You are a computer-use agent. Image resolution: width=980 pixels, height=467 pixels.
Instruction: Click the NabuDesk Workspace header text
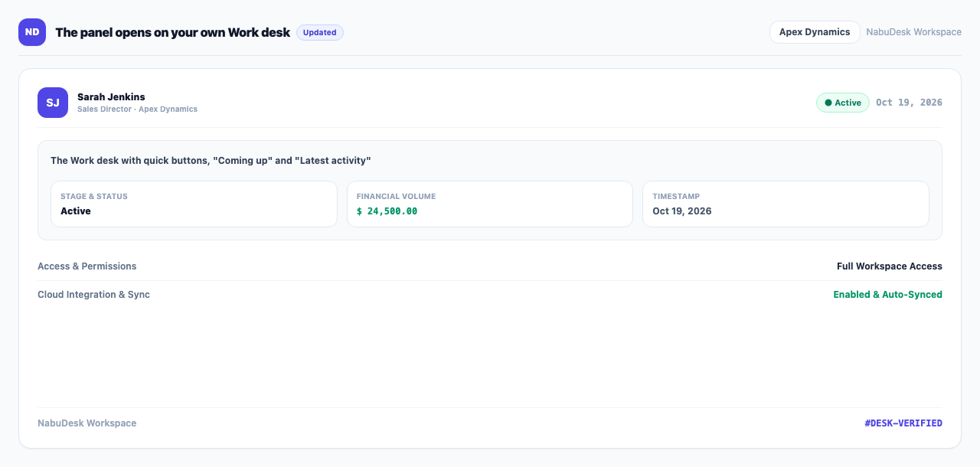click(x=913, y=32)
